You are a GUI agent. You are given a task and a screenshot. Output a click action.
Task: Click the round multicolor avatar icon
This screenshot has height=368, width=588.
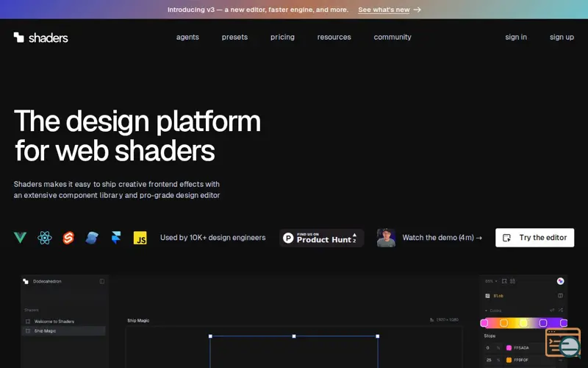[560, 281]
